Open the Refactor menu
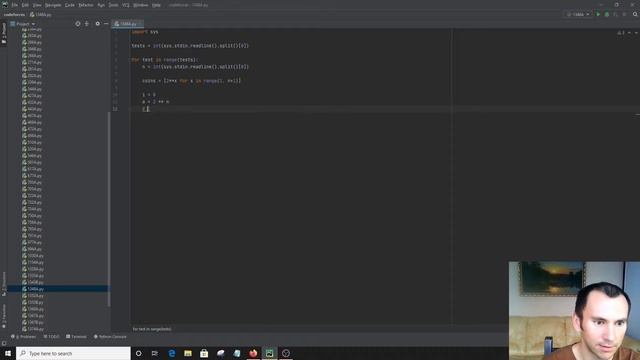The height and width of the screenshot is (360, 640). pyautogui.click(x=86, y=5)
